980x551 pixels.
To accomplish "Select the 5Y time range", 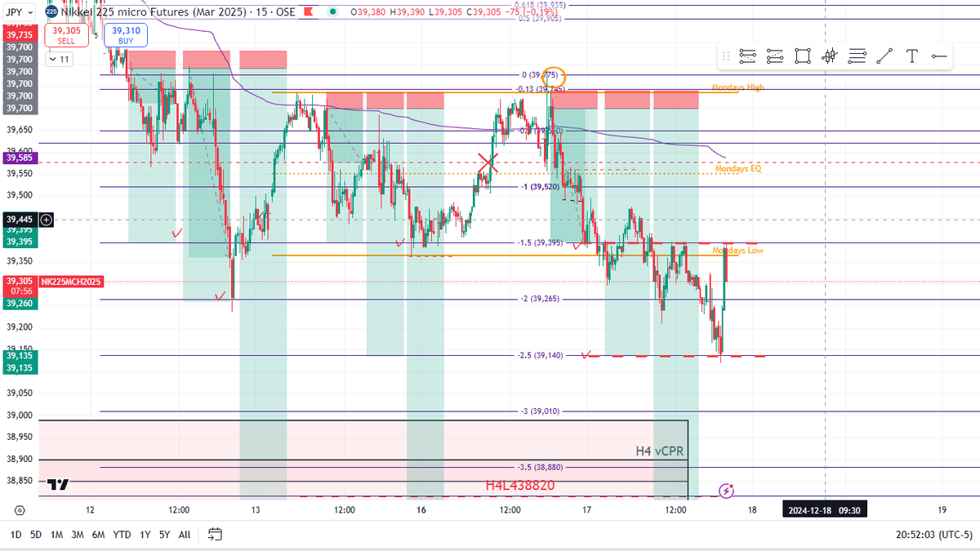I will [164, 535].
